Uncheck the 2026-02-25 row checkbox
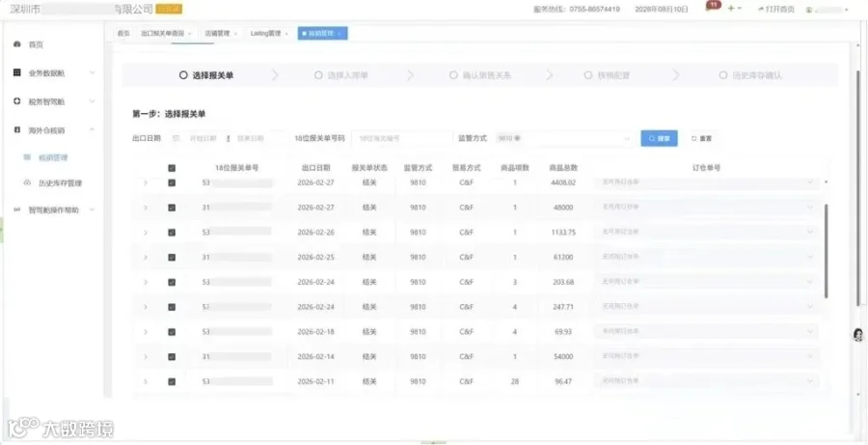Viewport: 868px width, 445px height. pos(172,257)
